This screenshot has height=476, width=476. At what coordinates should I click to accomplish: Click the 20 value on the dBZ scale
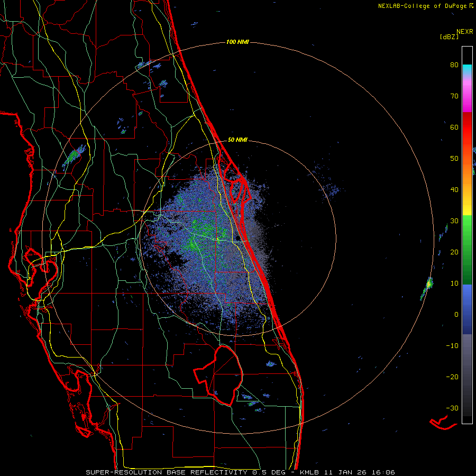pos(454,252)
